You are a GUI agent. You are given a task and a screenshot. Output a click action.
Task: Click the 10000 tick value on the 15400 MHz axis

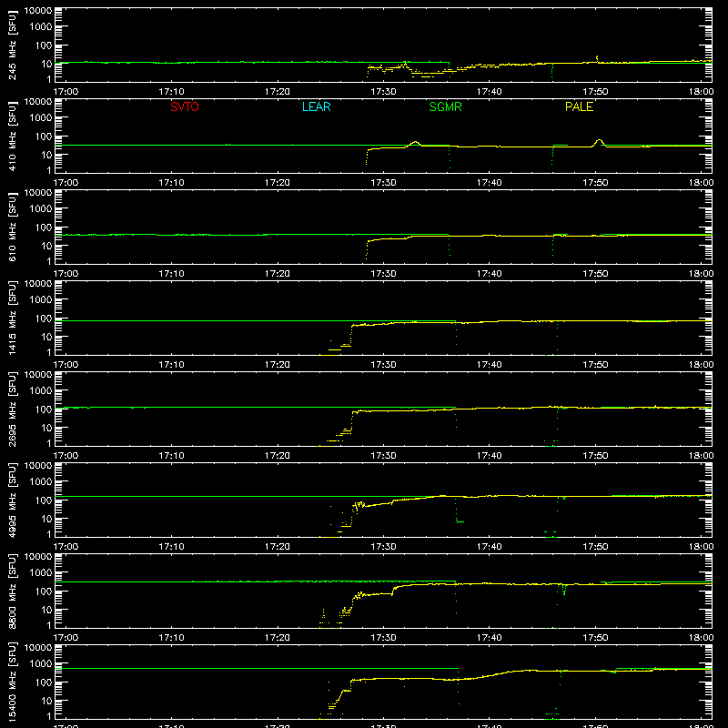tap(38, 648)
